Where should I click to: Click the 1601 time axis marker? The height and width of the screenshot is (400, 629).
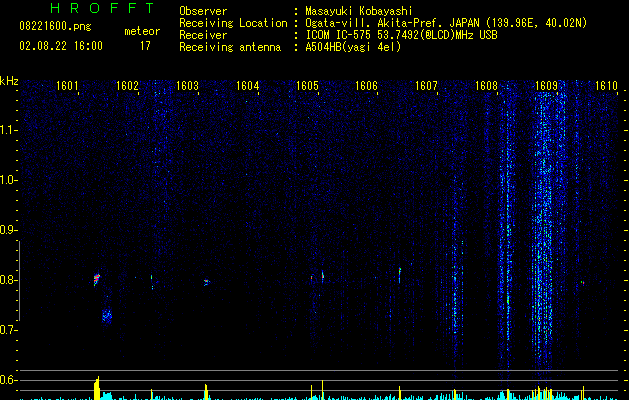pyautogui.click(x=67, y=86)
